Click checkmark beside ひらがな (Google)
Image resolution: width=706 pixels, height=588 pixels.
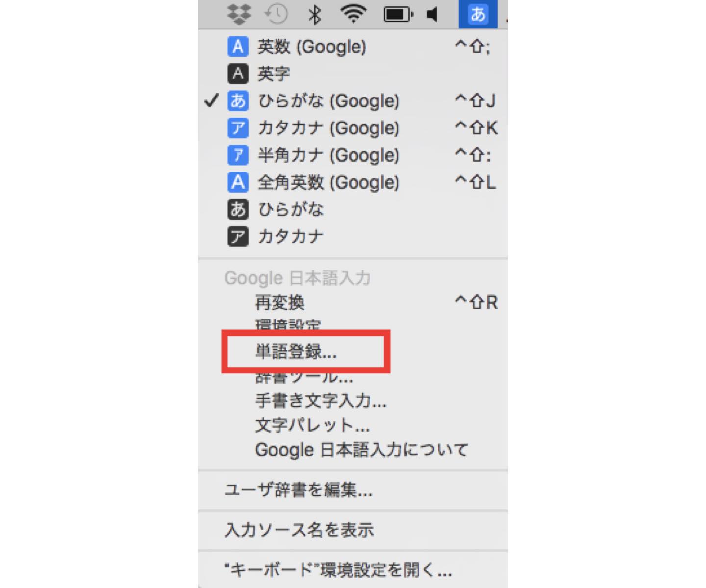tap(211, 101)
